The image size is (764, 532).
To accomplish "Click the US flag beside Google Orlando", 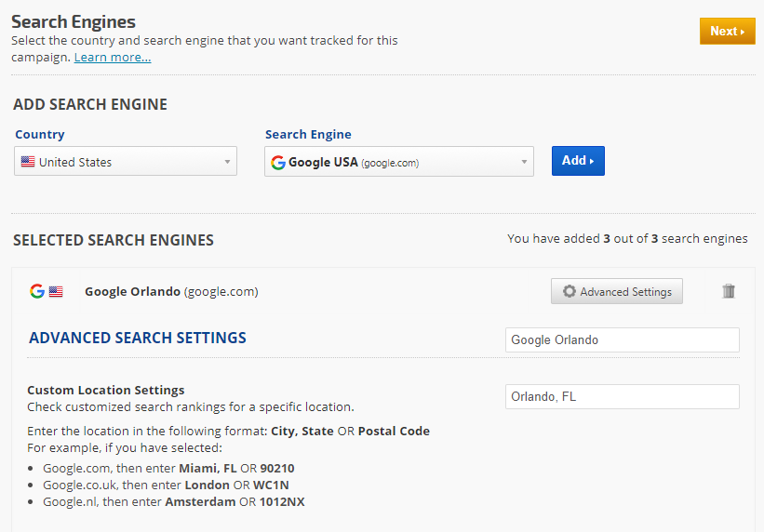I will (x=56, y=291).
